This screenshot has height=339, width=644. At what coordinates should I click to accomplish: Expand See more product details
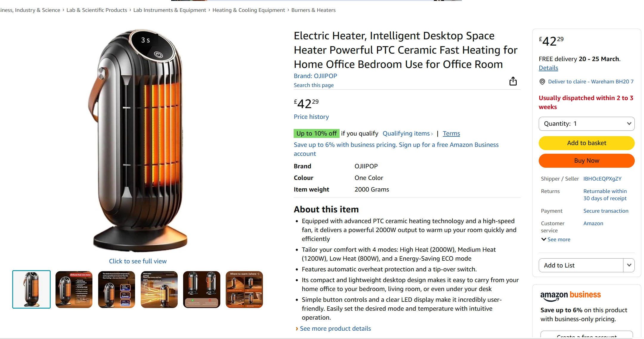(335, 328)
